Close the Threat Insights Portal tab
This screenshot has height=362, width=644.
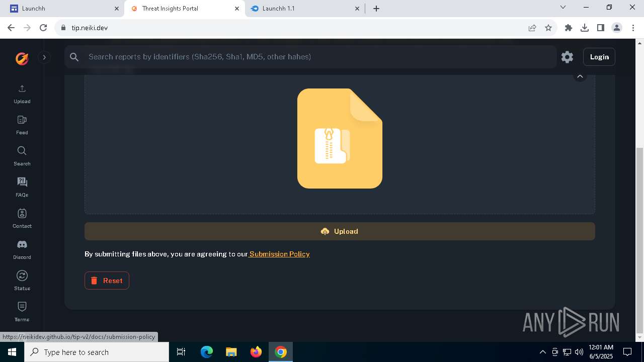tap(237, 9)
